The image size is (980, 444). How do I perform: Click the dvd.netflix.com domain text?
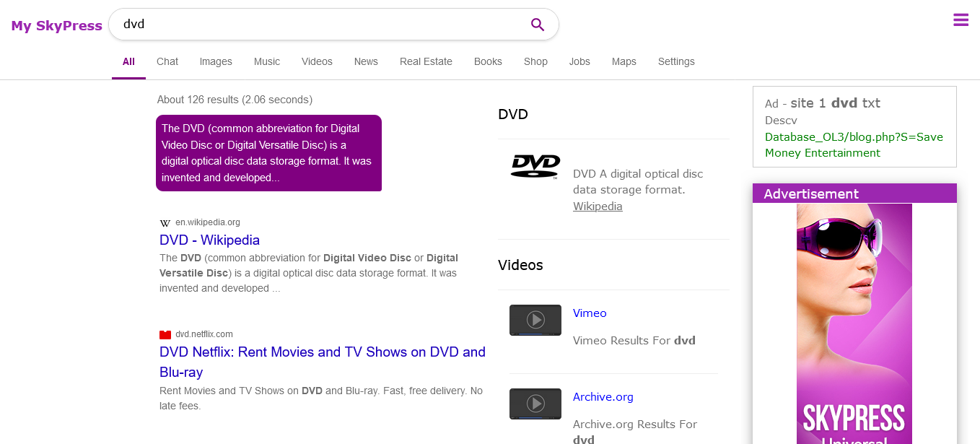click(x=204, y=334)
